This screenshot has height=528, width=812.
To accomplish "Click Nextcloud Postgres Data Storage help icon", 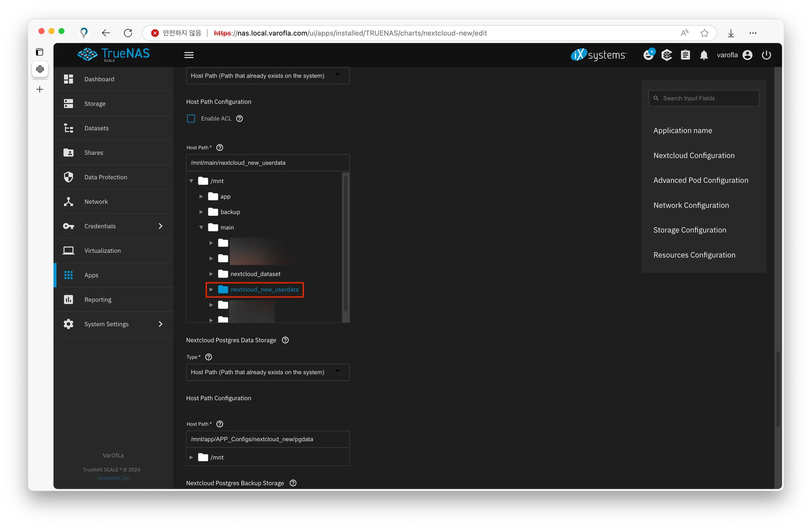I will pos(285,340).
